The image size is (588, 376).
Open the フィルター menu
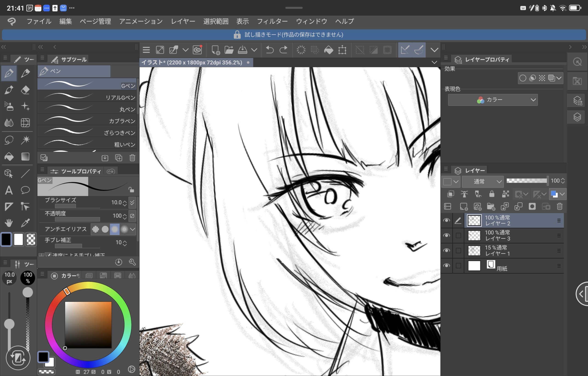[272, 22]
